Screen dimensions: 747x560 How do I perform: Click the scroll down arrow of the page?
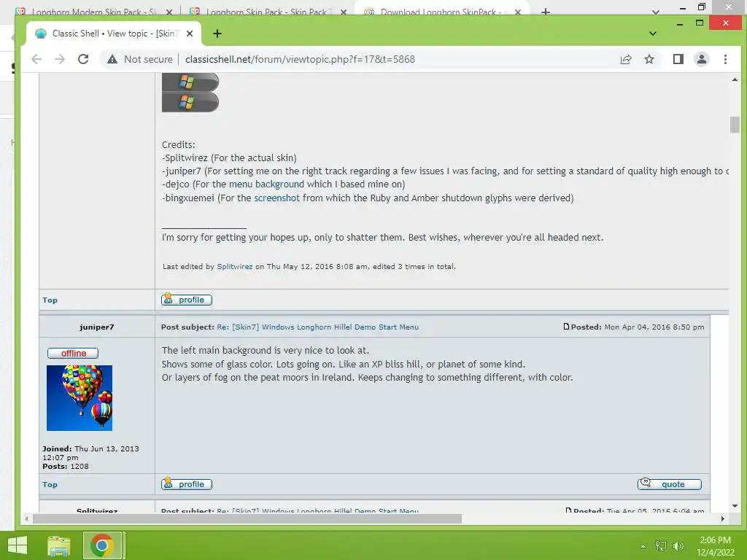point(735,506)
